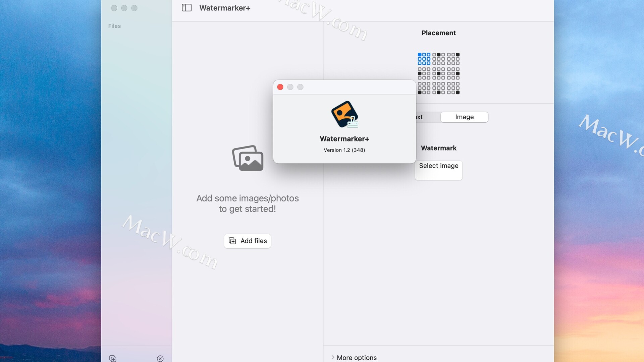644x362 pixels.
Task: Close the About Watermarker+ dialog
Action: point(280,87)
